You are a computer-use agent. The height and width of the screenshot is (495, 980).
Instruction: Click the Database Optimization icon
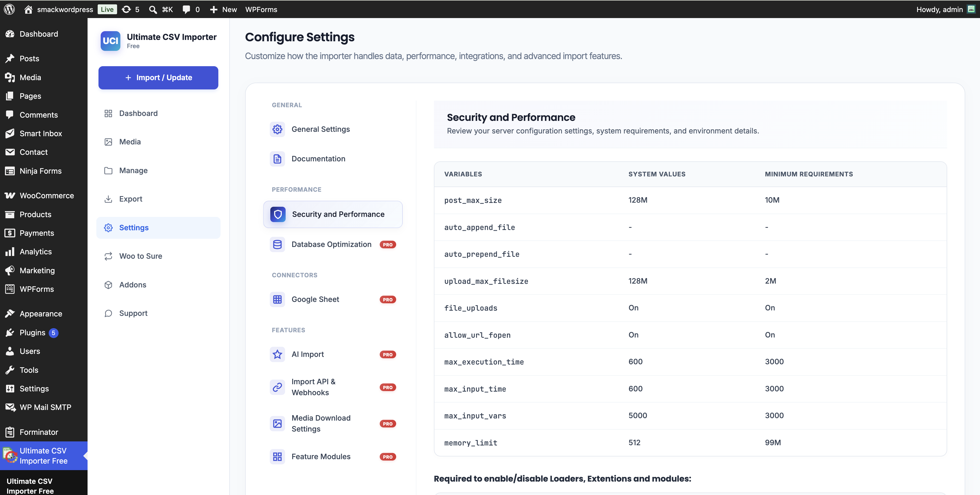coord(277,244)
